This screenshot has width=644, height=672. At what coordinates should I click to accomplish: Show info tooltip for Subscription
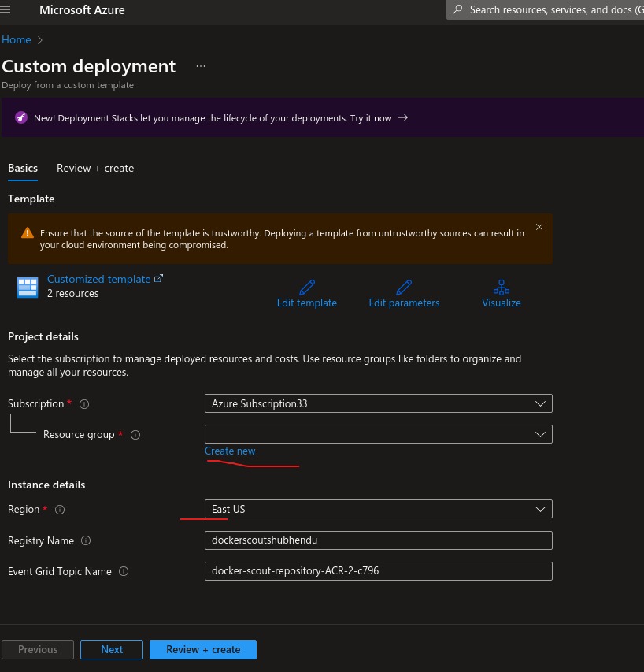tap(84, 403)
